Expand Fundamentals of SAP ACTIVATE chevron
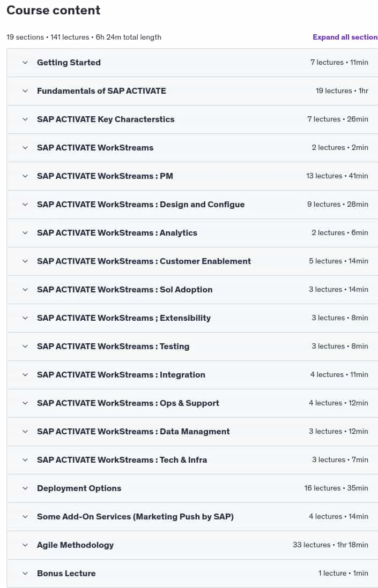 pyautogui.click(x=25, y=91)
